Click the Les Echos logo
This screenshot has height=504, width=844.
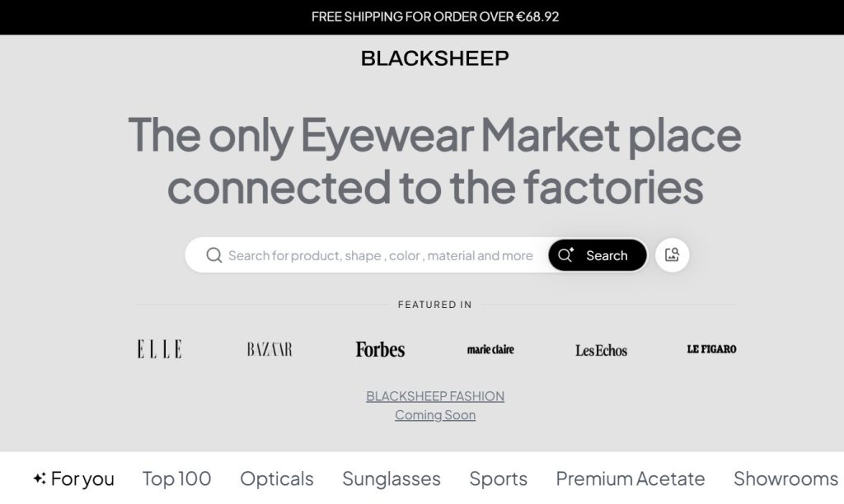click(601, 350)
